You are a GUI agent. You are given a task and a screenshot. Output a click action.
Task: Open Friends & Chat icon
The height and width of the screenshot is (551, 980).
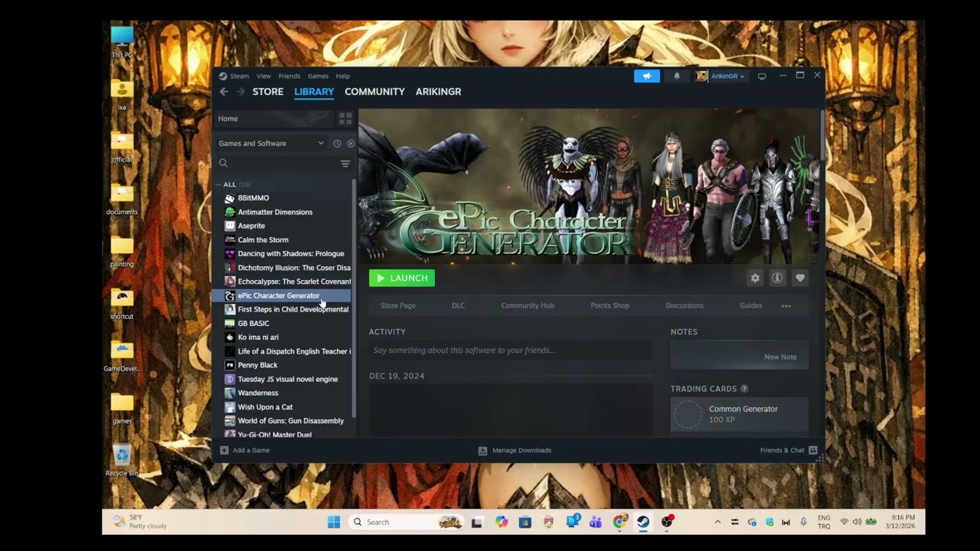(x=813, y=450)
